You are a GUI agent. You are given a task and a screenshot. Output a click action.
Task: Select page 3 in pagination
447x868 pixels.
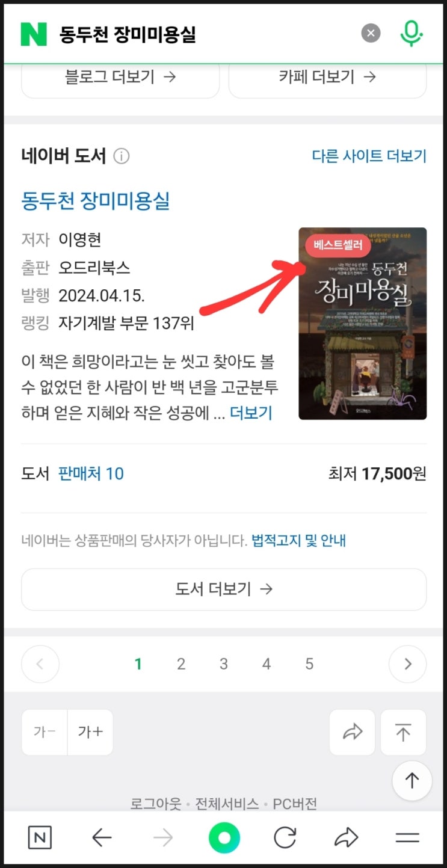(x=224, y=664)
